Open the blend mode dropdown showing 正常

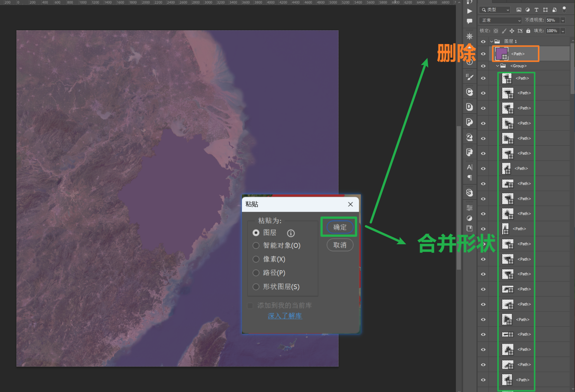click(x=499, y=20)
